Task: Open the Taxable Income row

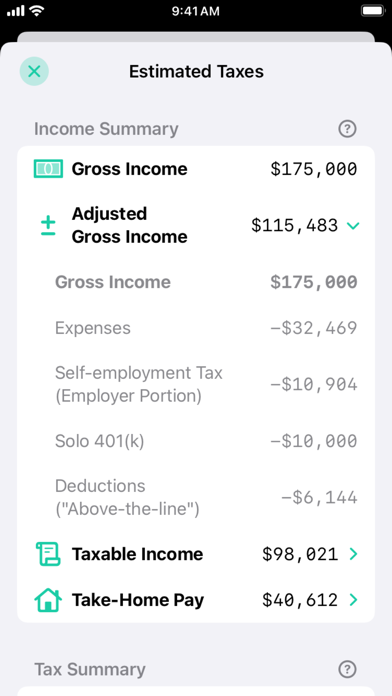Action: [x=196, y=554]
